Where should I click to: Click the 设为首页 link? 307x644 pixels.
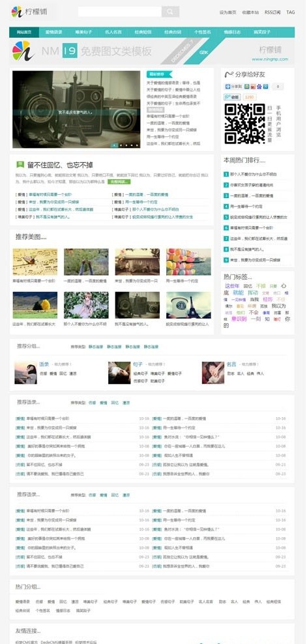point(228,12)
